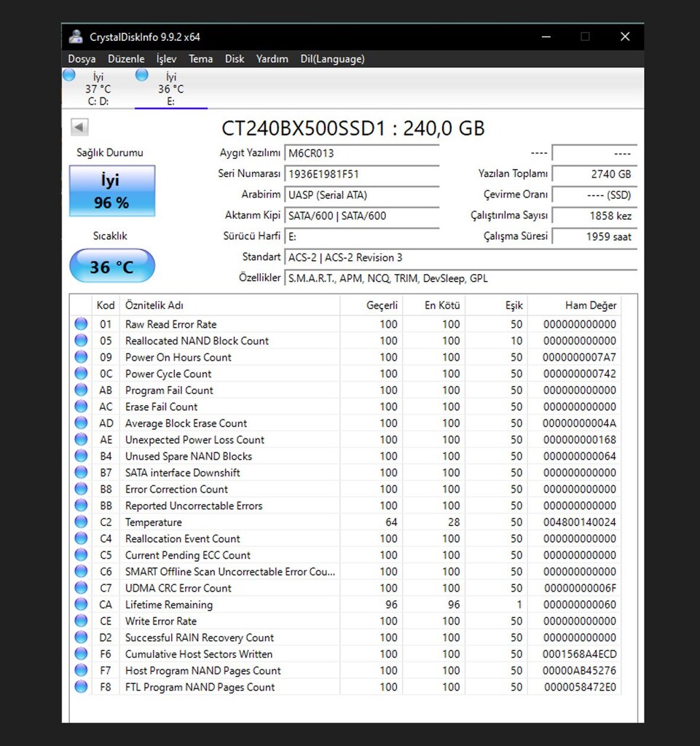This screenshot has height=746, width=700.
Task: Click the Seri Numarası field 1936E1981F51
Action: coord(361,174)
